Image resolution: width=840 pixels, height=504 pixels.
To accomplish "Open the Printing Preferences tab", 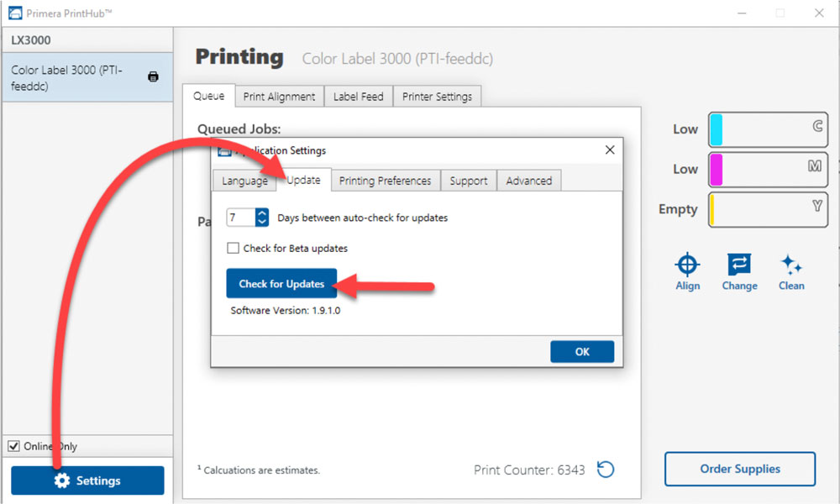I will pyautogui.click(x=386, y=181).
